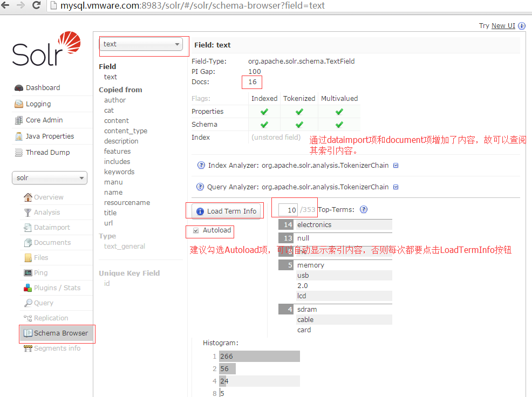Click the Plugins / Stats blocks icon
The height and width of the screenshot is (397, 532).
pyautogui.click(x=28, y=288)
